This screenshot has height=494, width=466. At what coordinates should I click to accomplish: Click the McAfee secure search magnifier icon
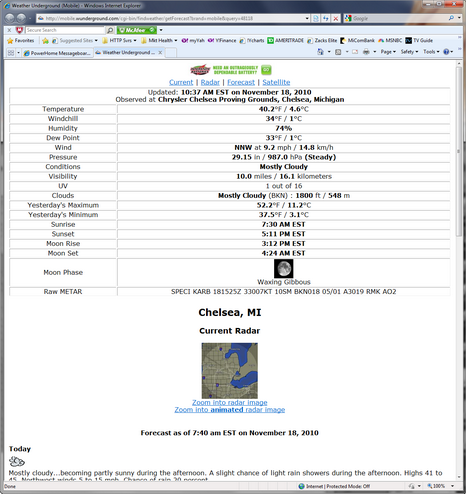(110, 30)
